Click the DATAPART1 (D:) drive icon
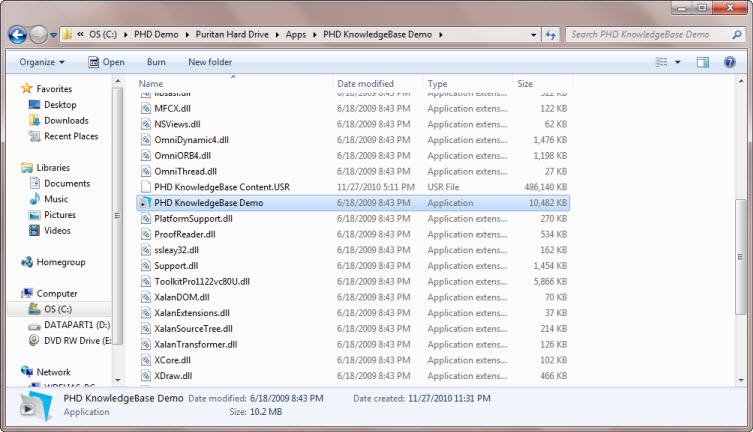Image resolution: width=753 pixels, height=432 pixels. pos(35,325)
